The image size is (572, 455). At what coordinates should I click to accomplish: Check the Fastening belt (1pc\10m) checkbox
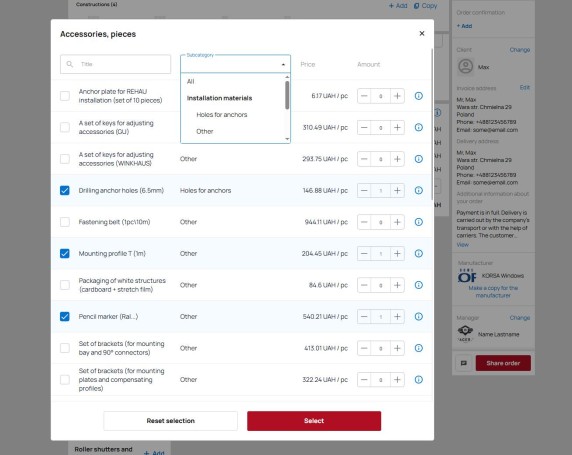coord(65,222)
